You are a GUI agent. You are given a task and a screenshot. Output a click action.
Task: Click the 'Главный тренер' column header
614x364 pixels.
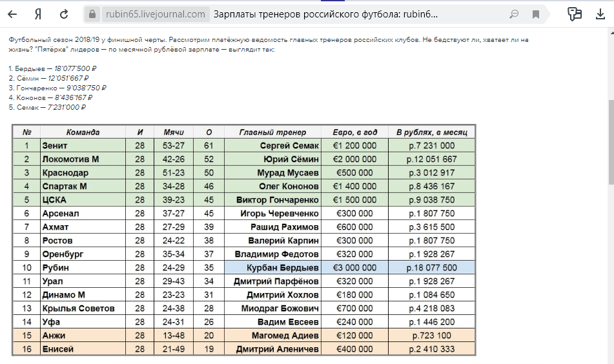pos(272,132)
